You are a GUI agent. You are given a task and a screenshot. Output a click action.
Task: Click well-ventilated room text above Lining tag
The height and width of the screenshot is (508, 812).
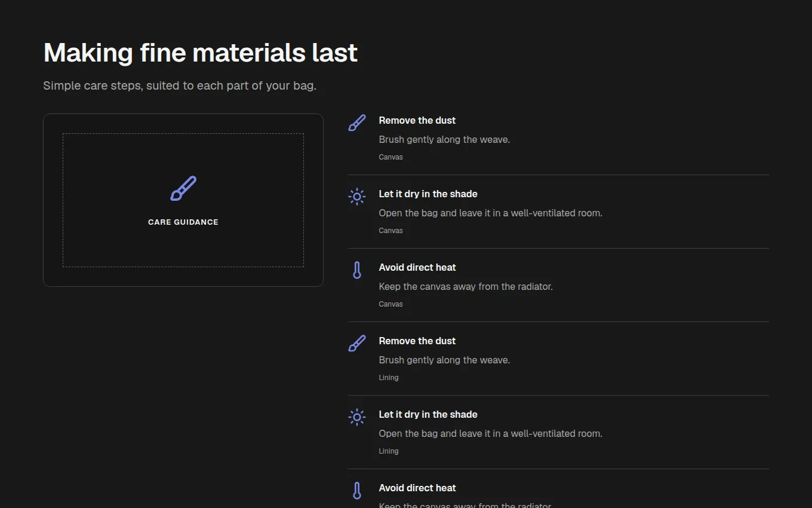pyautogui.click(x=491, y=433)
